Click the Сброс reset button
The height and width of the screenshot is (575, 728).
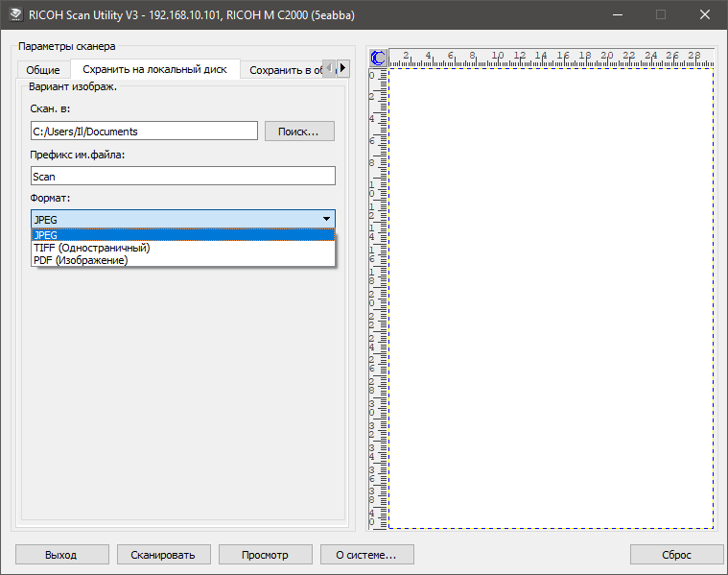coord(676,555)
